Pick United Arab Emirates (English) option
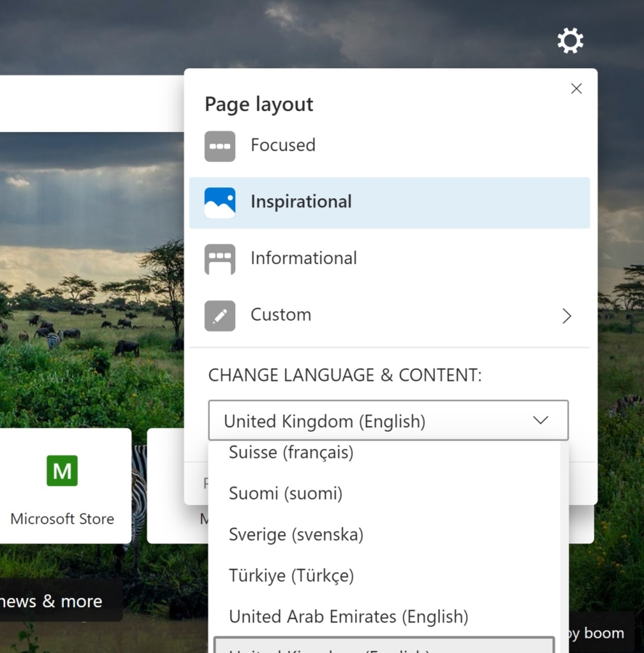 [x=349, y=617]
